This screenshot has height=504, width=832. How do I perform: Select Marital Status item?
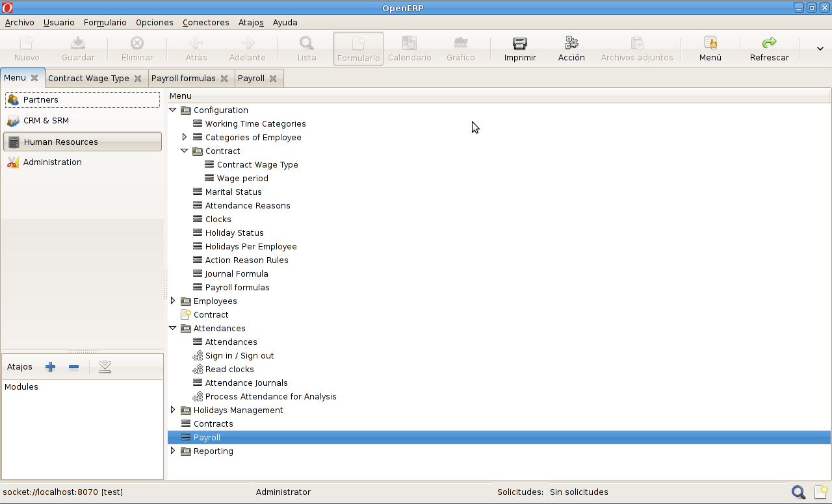pos(233,192)
